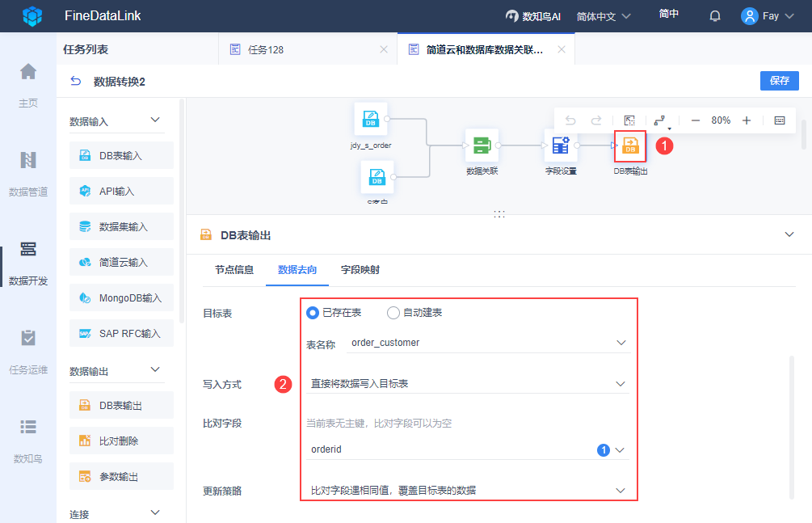Open the 比对字段 orderid dropdown

click(468, 449)
